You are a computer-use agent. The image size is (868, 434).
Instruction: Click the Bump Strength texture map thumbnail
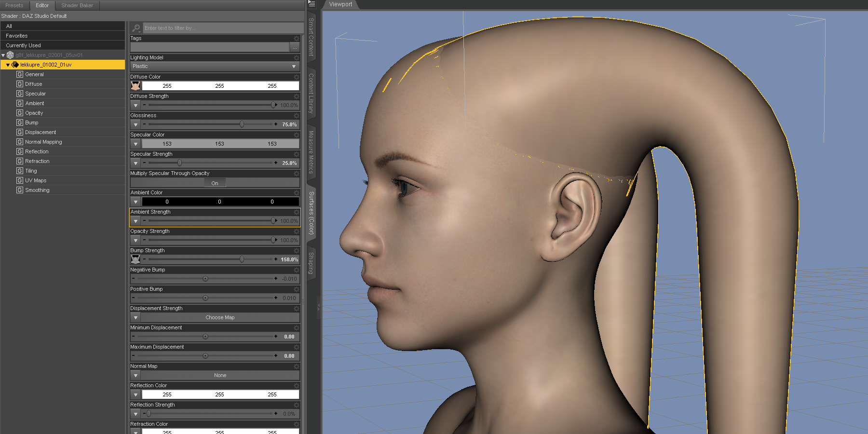click(x=136, y=259)
